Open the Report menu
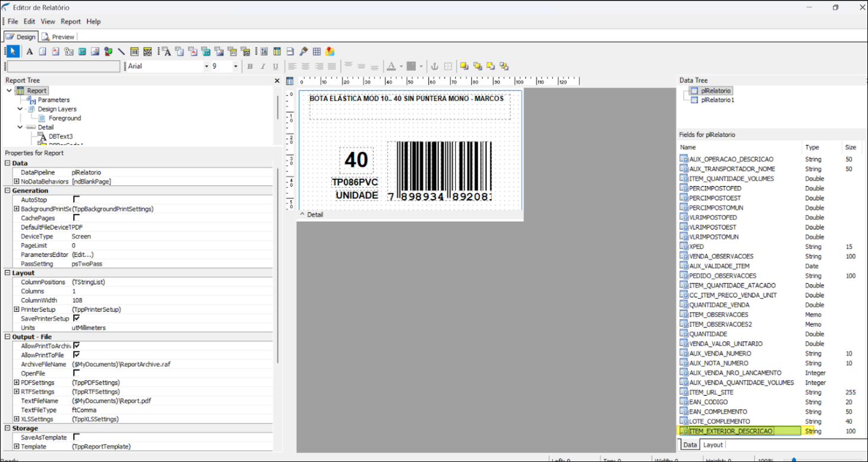Image resolution: width=868 pixels, height=462 pixels. [x=70, y=21]
